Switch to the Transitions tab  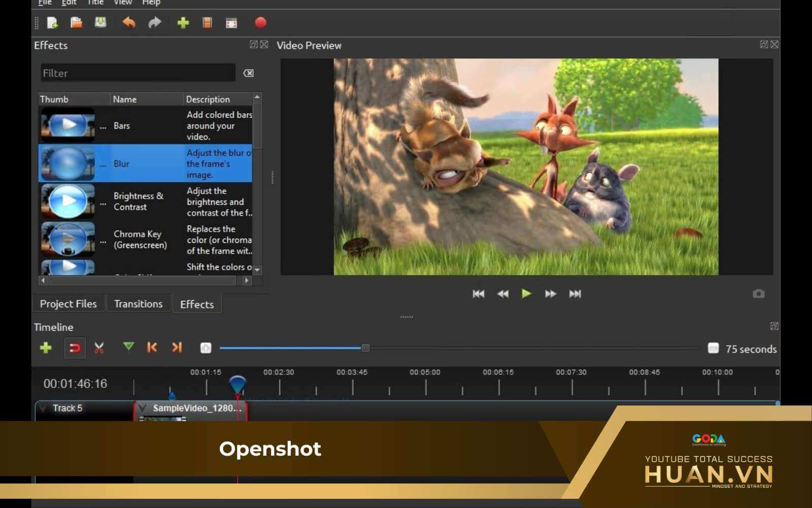pos(138,304)
